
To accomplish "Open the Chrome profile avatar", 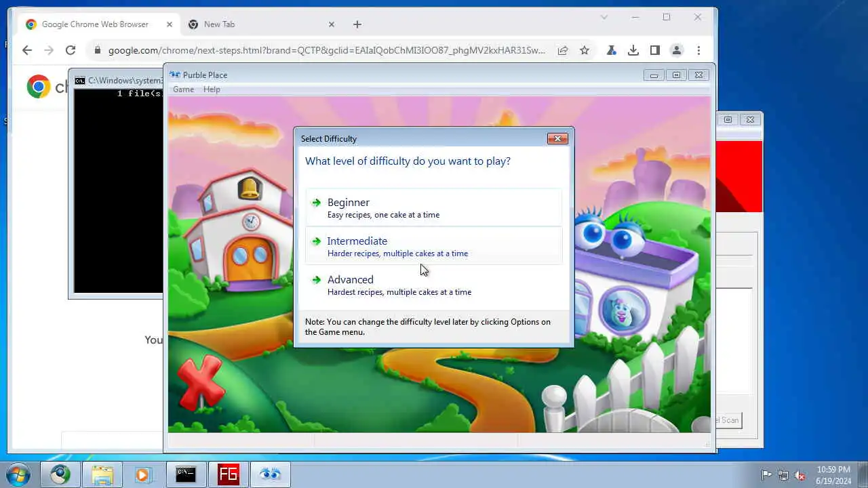I will click(677, 50).
